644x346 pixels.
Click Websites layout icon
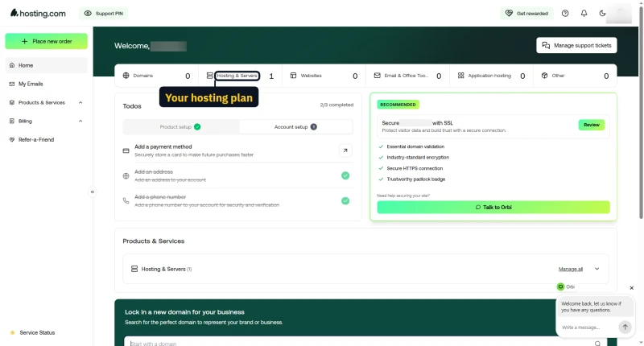tap(293, 76)
